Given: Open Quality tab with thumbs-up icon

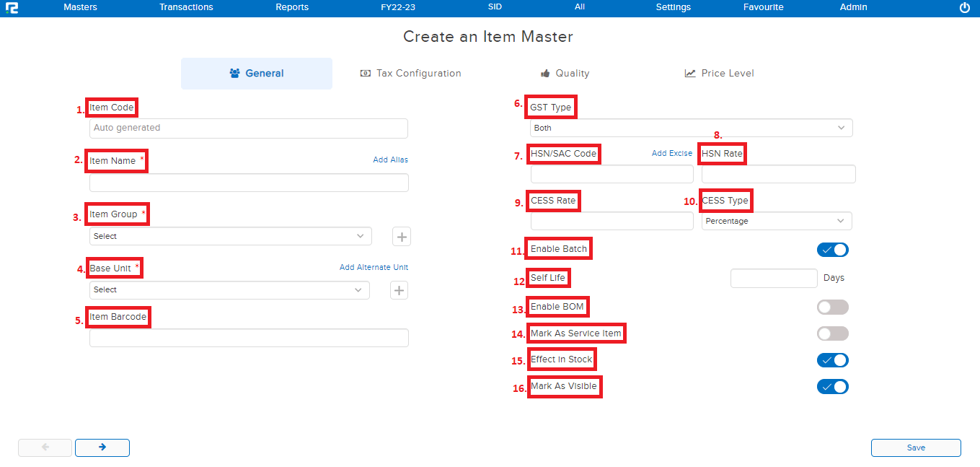Looking at the screenshot, I should (x=565, y=73).
